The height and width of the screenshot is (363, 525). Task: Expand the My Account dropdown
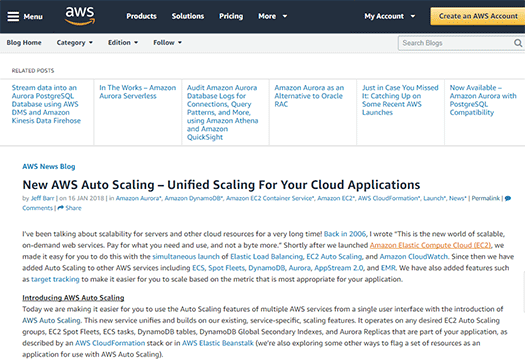click(390, 16)
